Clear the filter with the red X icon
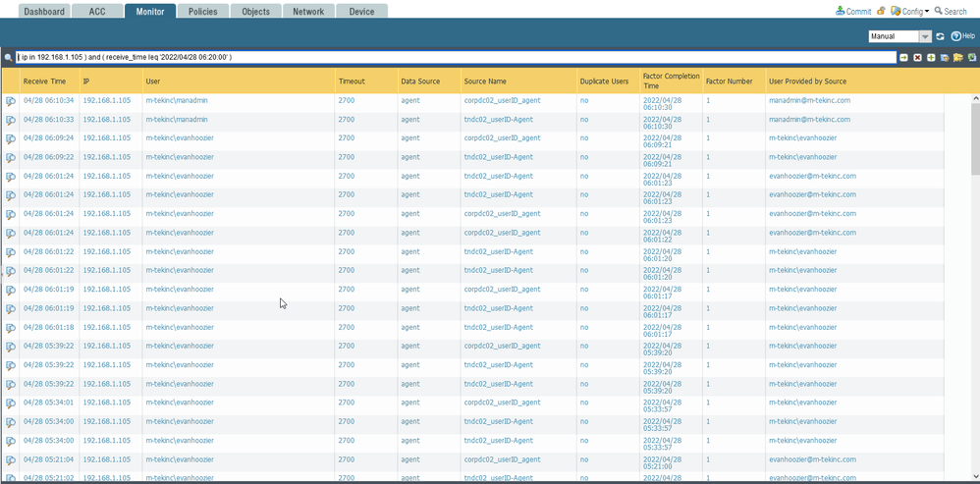This screenshot has width=980, height=484. (917, 58)
